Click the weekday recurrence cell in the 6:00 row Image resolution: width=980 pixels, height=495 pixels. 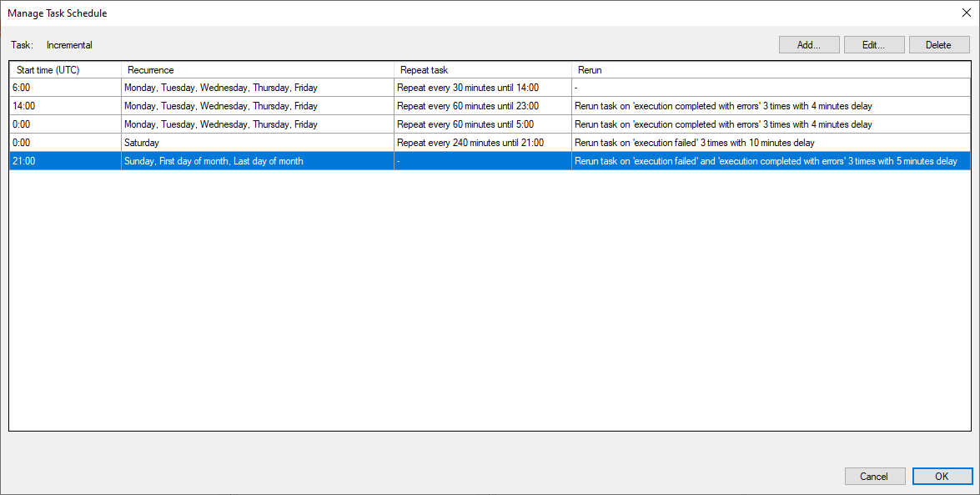258,88
